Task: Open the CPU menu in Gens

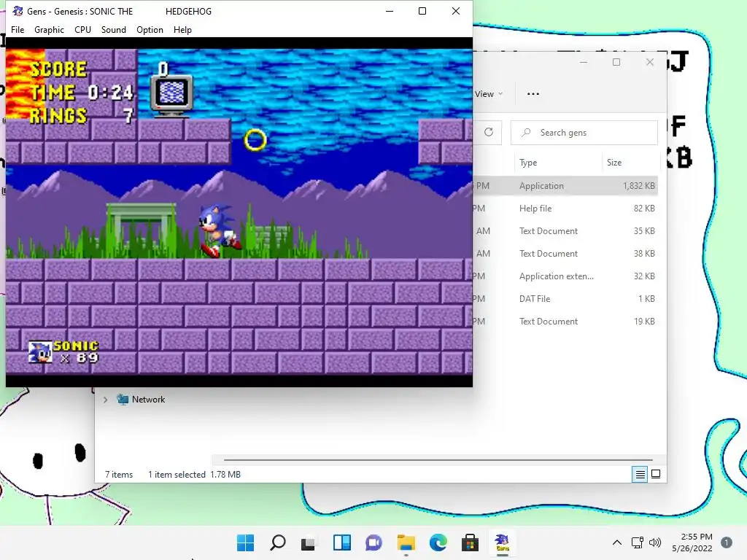Action: click(x=82, y=29)
